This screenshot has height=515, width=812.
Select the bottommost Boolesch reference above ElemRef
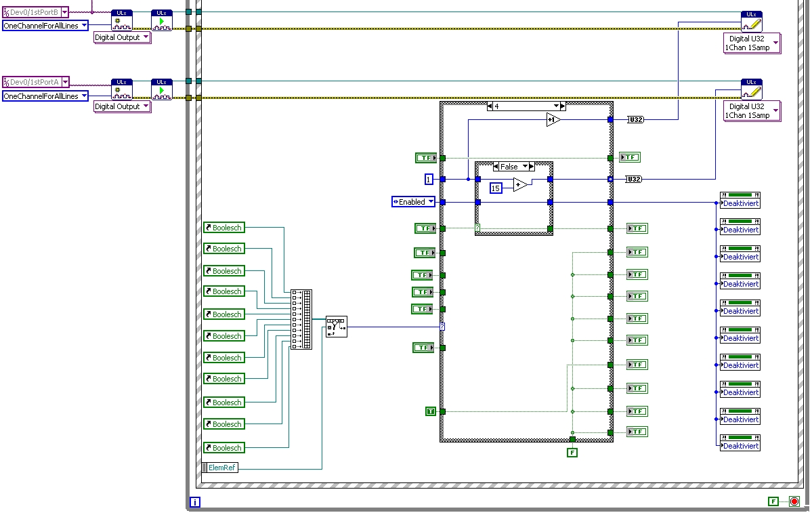point(223,448)
